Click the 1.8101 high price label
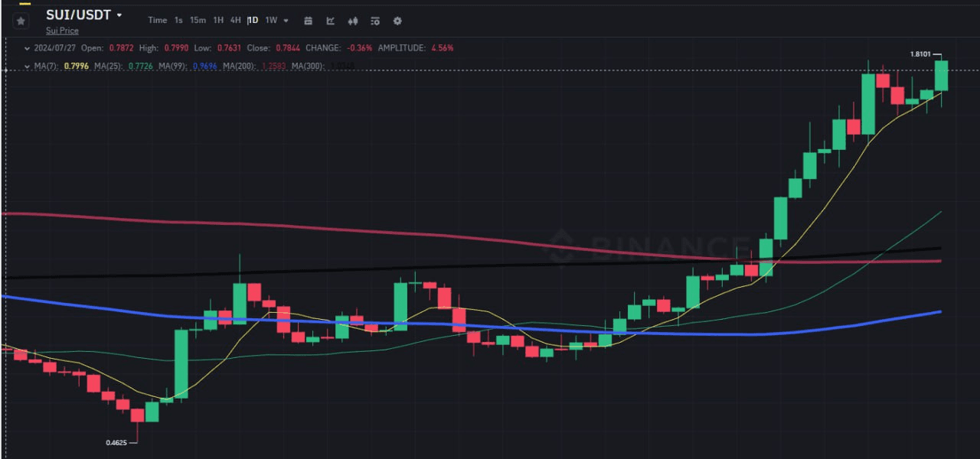980x459 pixels. [920, 54]
